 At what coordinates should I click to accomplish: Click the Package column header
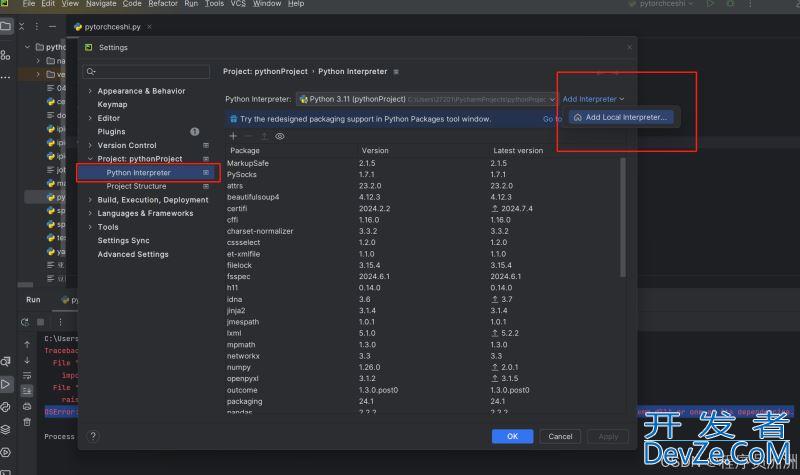(x=245, y=151)
